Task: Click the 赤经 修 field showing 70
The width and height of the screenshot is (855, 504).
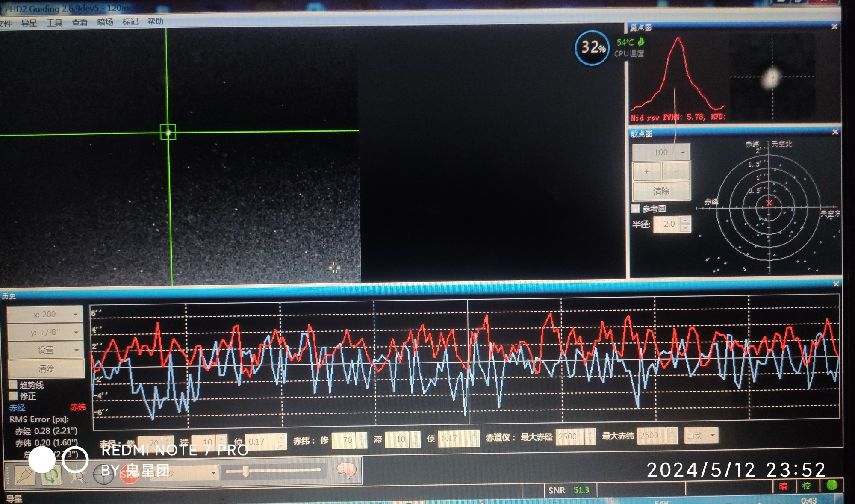Action: (x=150, y=443)
